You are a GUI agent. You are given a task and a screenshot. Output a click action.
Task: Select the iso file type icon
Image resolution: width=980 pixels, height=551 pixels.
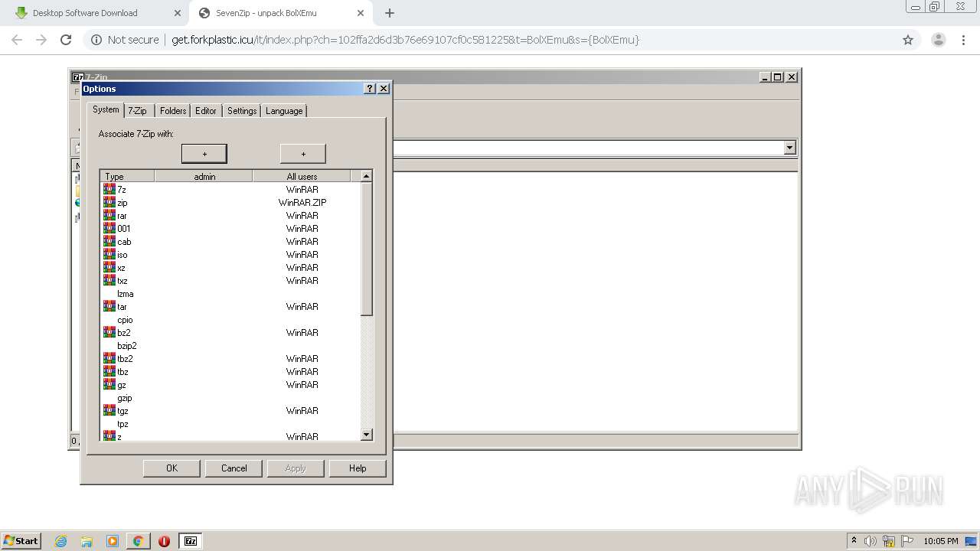coord(109,254)
